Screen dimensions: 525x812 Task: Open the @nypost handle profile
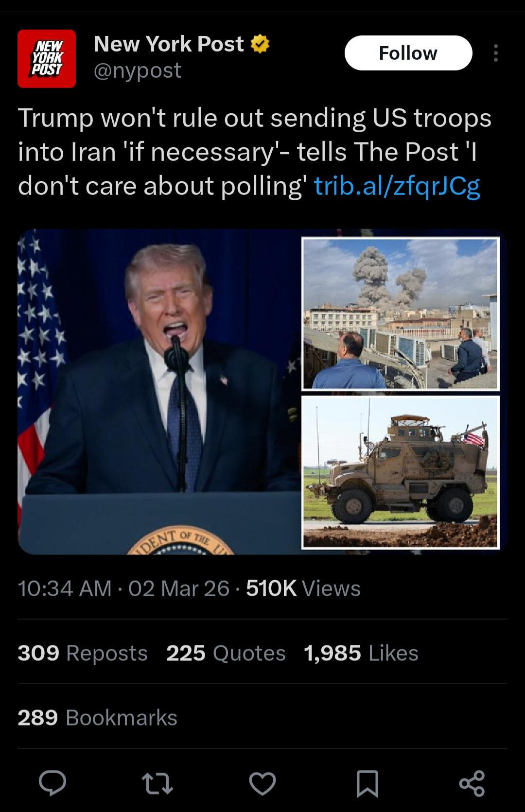138,71
